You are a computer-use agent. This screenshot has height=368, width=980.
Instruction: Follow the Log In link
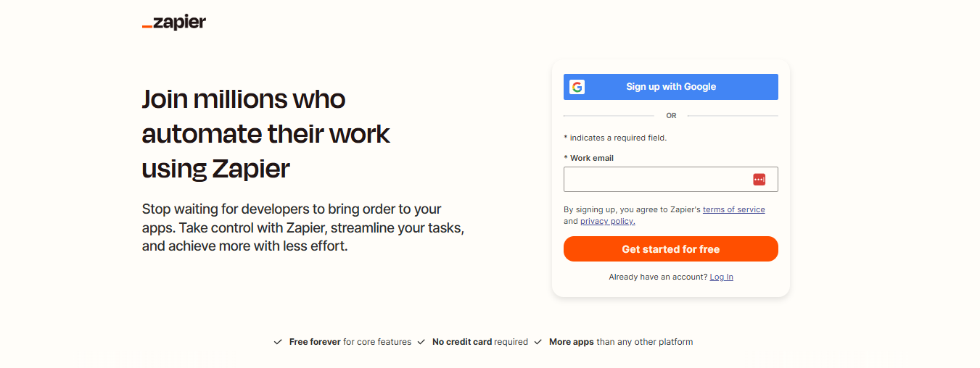722,277
